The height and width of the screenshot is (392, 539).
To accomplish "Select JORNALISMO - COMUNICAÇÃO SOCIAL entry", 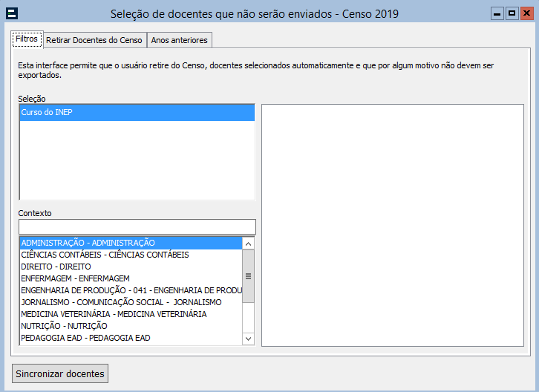I will pos(121,302).
